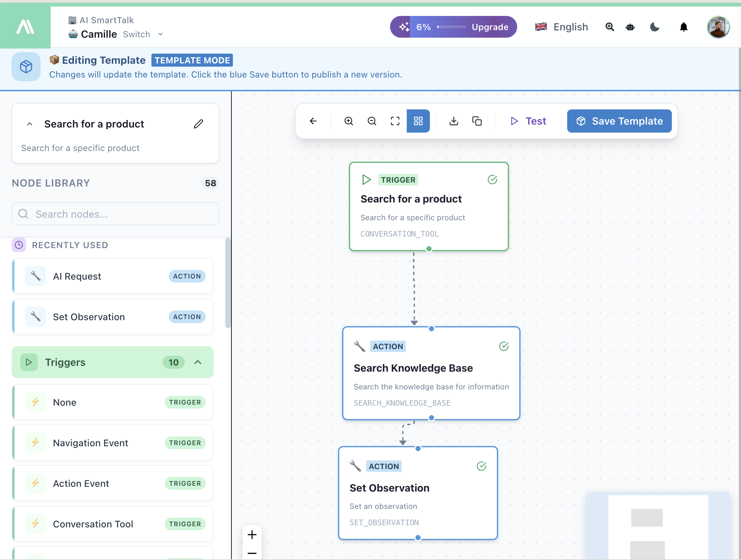
Task: Open the grid layout view icon
Action: coord(418,121)
